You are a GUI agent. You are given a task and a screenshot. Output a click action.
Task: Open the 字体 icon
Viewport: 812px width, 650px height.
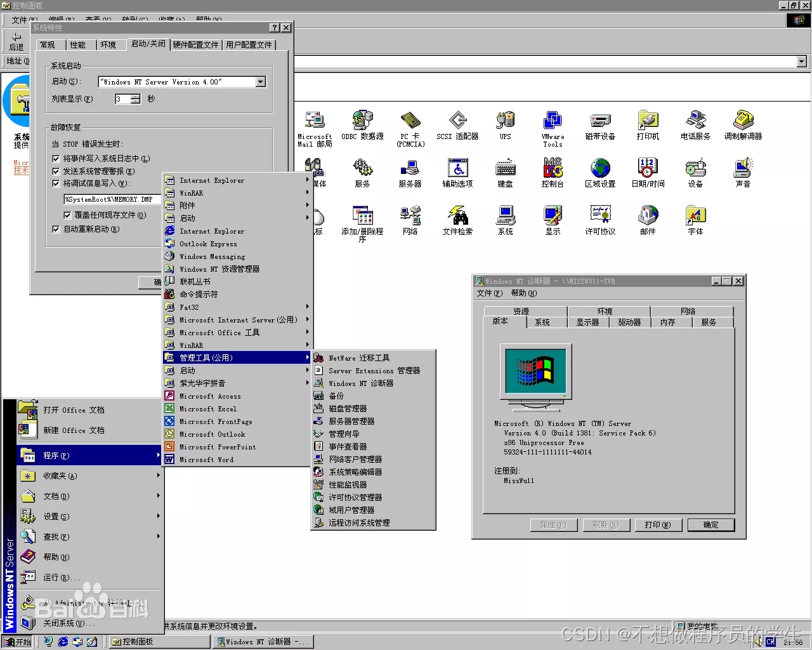coord(695,220)
